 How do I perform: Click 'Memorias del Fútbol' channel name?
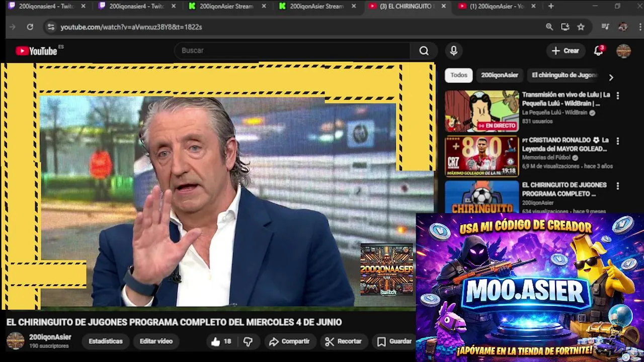[546, 158]
